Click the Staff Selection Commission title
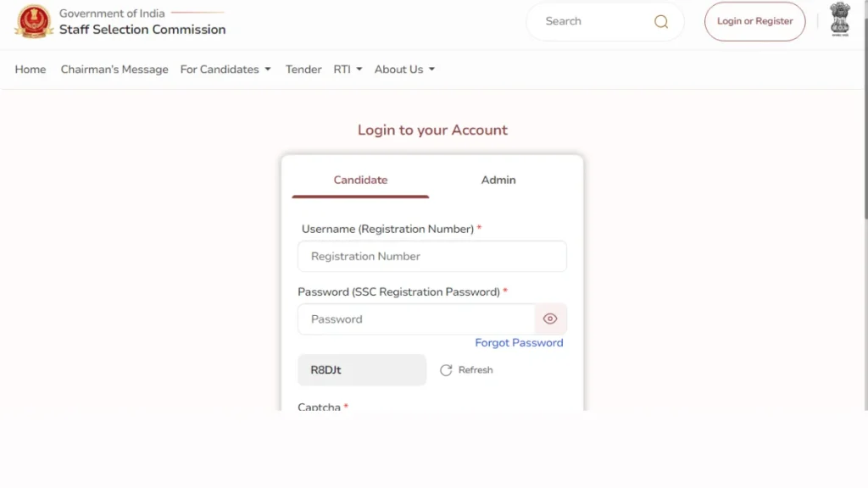Viewport: 868px width, 488px height. tap(142, 30)
